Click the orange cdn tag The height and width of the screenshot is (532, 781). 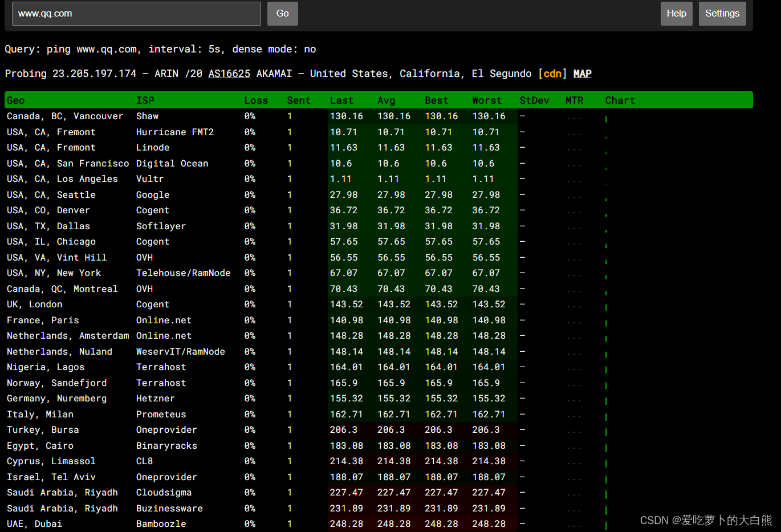pos(552,74)
